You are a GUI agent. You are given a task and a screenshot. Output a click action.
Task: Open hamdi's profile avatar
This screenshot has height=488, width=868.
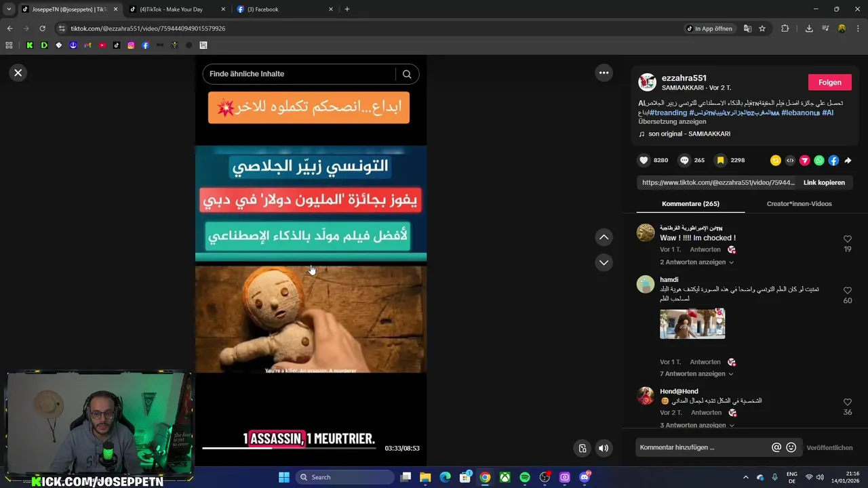646,284
